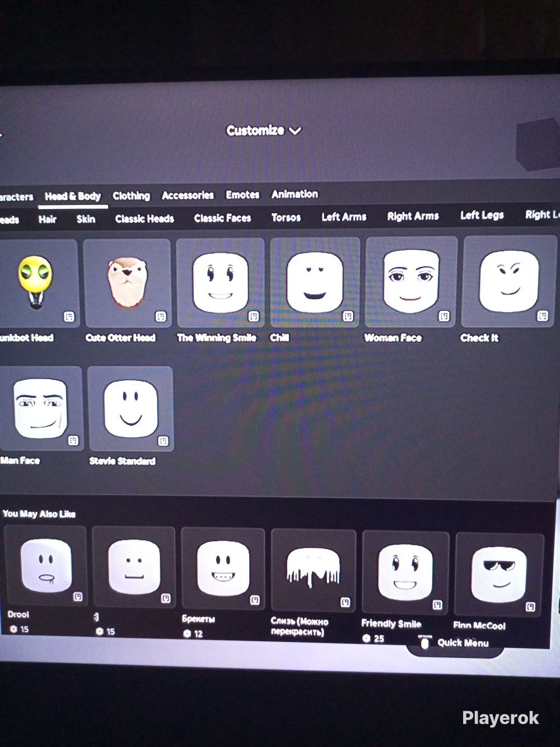Click badge icon on Junkbot Head tile
Screen dimensions: 560x747
coord(69,317)
